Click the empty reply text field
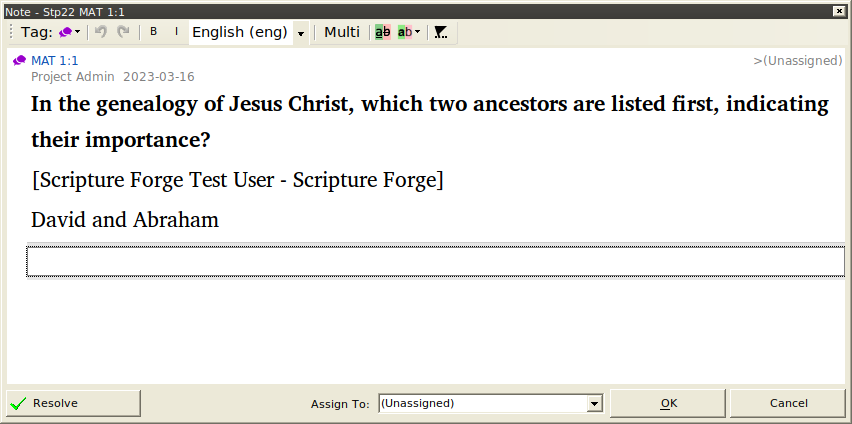The image size is (852, 424). 435,261
